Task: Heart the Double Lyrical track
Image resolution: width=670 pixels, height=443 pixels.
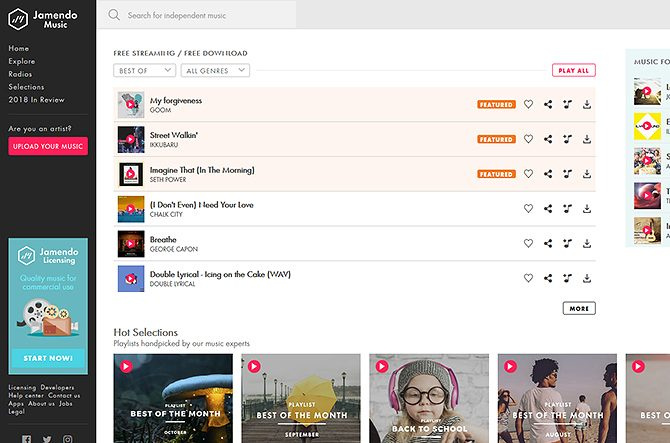Action: tap(528, 278)
